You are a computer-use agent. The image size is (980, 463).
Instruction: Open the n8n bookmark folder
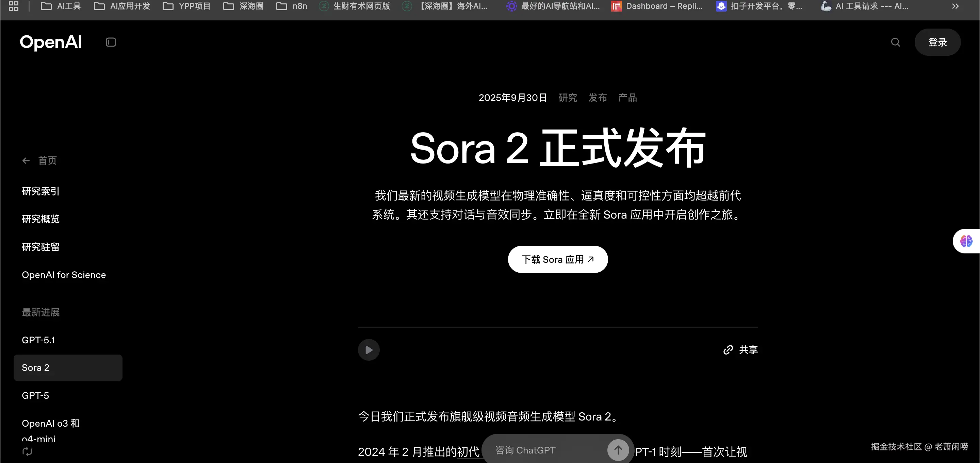(292, 6)
